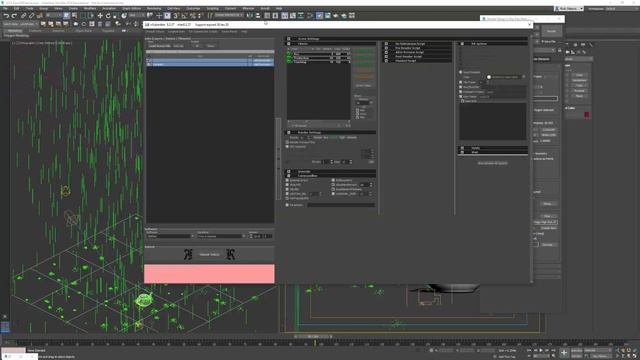Toggle green checkbox on Production camera row
Viewport: 640px width, 360px height.
click(289, 58)
